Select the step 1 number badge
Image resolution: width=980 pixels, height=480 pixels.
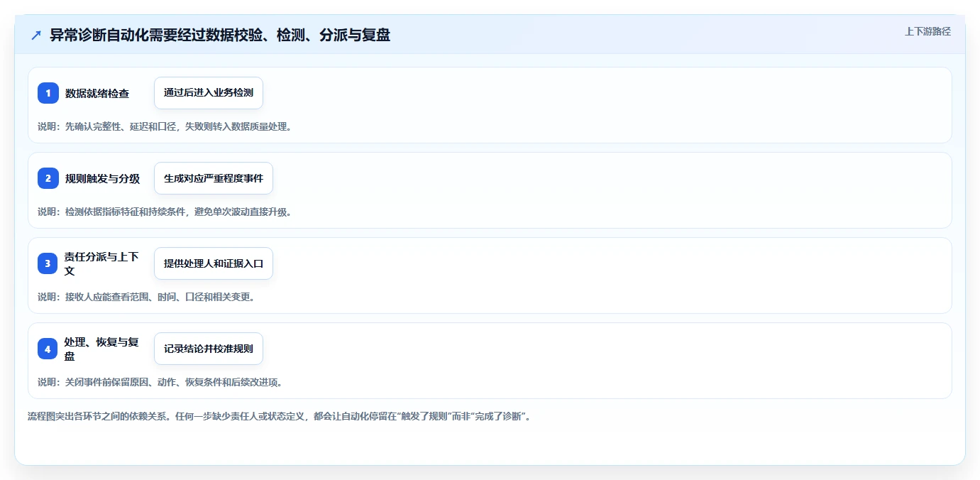click(48, 93)
